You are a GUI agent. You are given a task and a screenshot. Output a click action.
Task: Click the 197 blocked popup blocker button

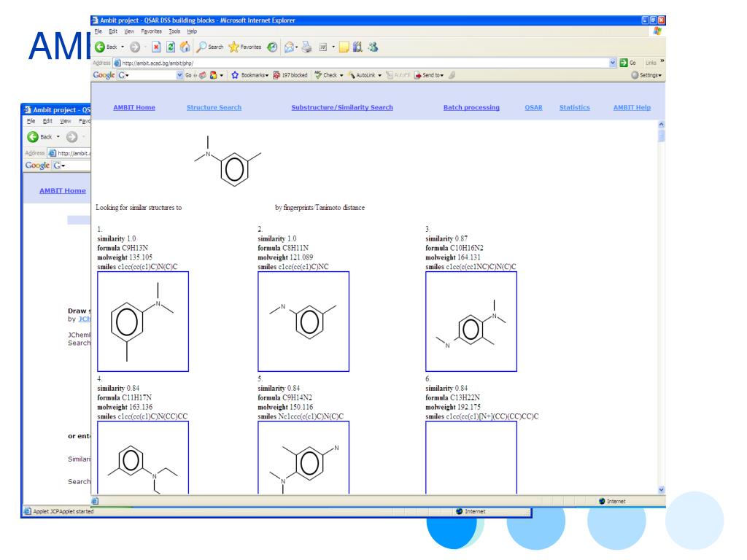coord(290,75)
